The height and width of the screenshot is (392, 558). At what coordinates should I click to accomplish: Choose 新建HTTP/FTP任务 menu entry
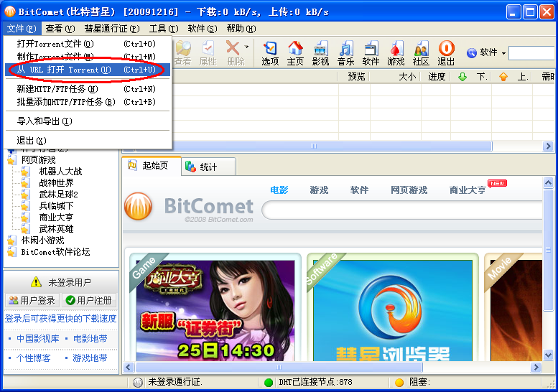click(88, 89)
